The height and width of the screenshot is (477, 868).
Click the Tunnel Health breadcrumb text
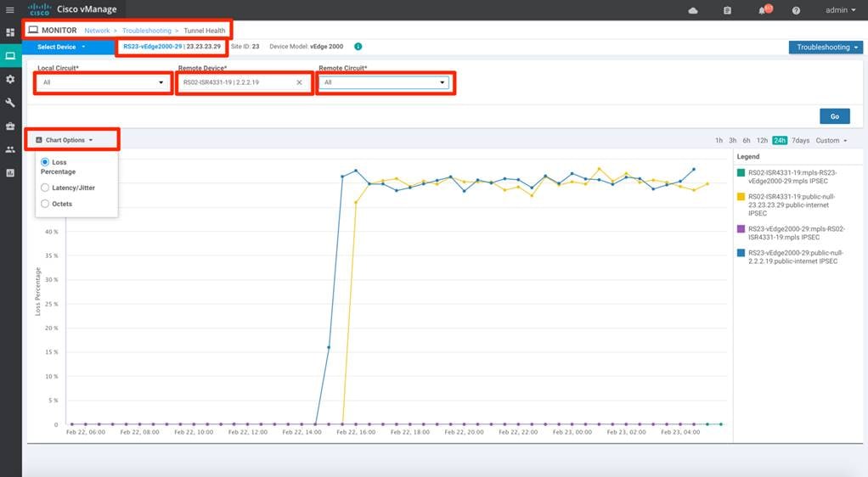coord(205,31)
